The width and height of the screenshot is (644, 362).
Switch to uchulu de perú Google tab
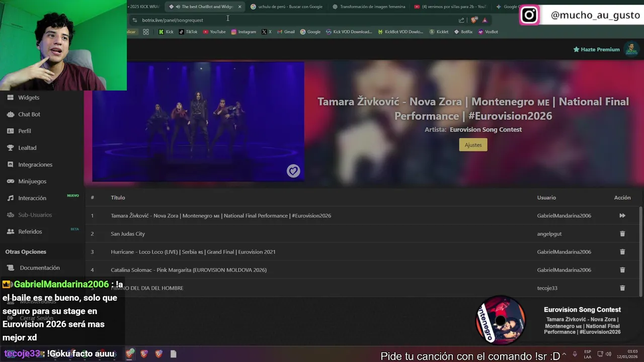pyautogui.click(x=287, y=7)
